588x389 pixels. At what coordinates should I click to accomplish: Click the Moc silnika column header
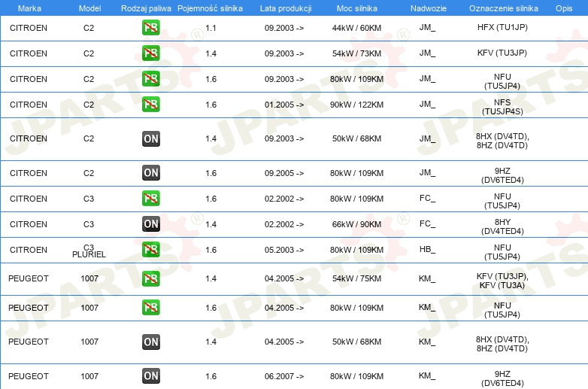pyautogui.click(x=356, y=8)
